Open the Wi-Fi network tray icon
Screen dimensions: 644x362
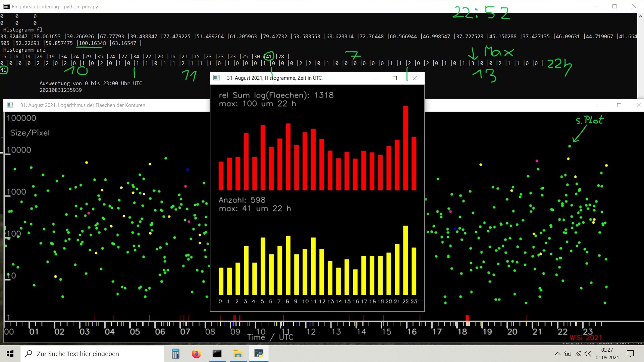578,354
